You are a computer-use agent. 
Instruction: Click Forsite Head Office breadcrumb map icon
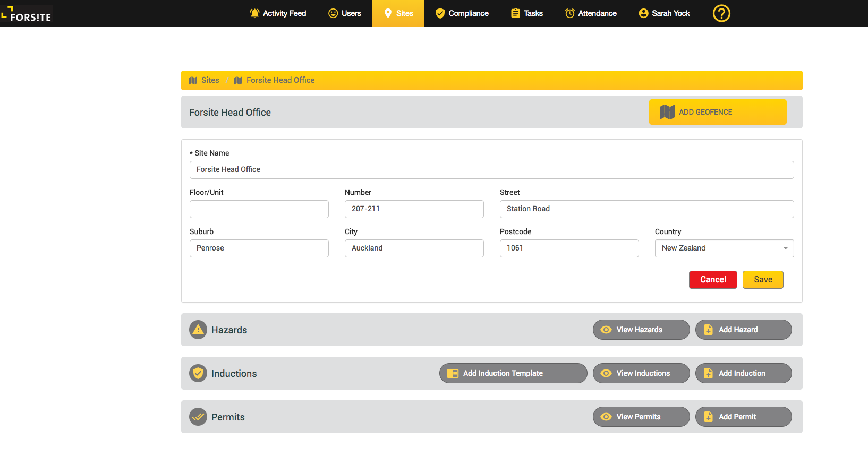(239, 81)
